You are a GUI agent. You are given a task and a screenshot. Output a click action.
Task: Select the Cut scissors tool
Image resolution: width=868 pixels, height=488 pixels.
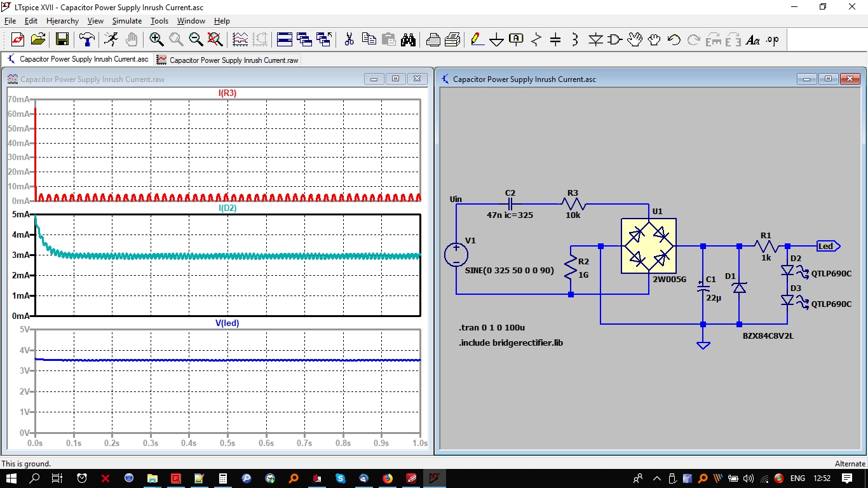pyautogui.click(x=349, y=39)
